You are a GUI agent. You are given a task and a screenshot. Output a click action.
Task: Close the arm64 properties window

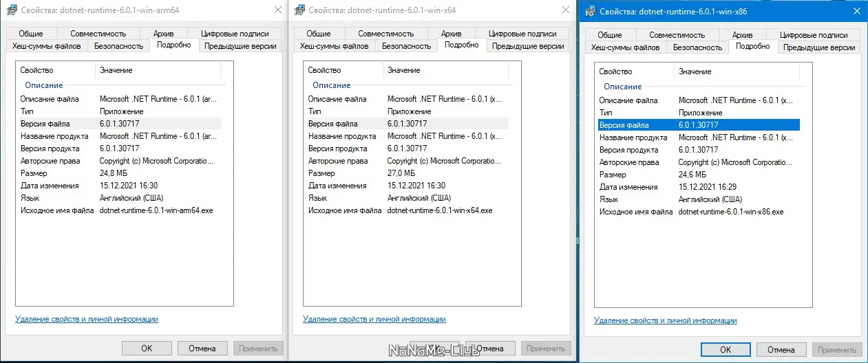click(277, 11)
